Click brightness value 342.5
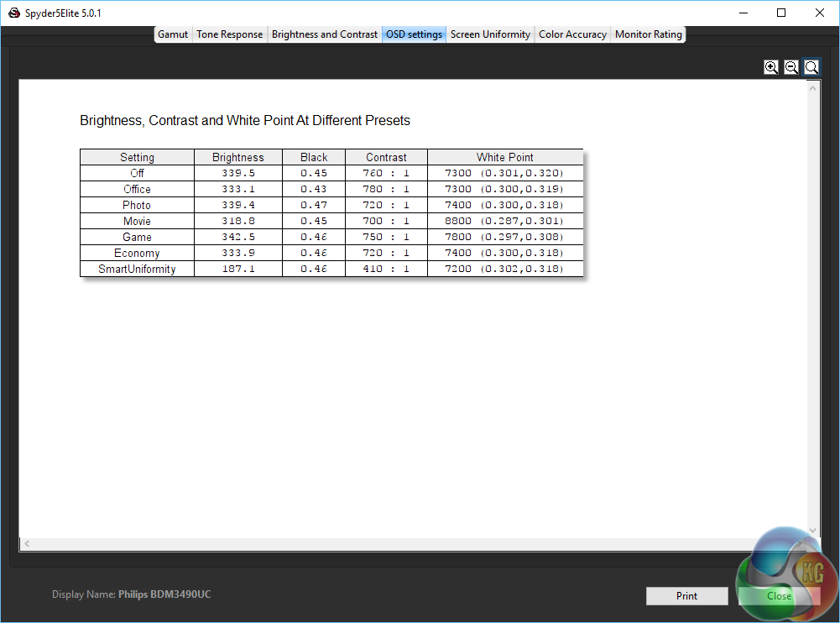Image resolution: width=840 pixels, height=623 pixels. [238, 237]
